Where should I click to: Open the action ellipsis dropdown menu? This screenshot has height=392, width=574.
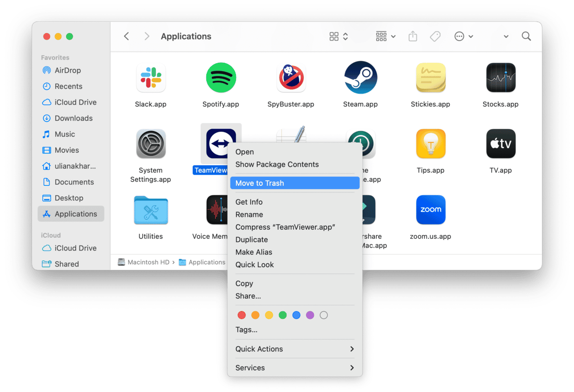coord(463,36)
